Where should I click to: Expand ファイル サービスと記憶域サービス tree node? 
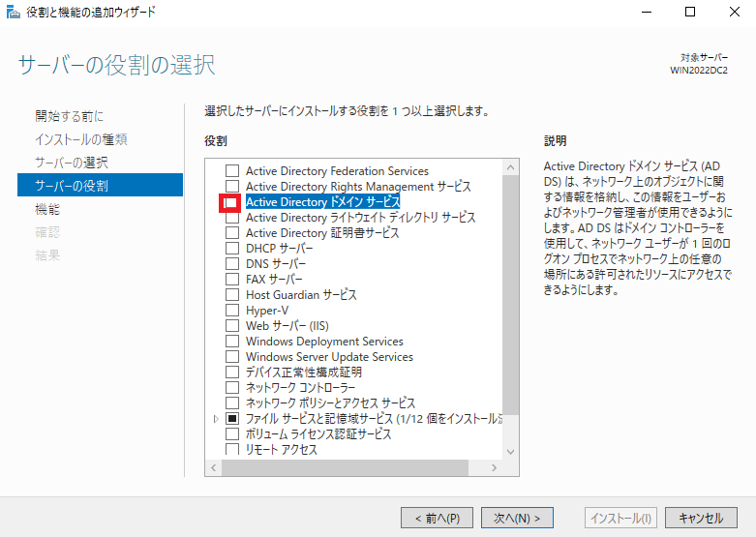click(216, 418)
